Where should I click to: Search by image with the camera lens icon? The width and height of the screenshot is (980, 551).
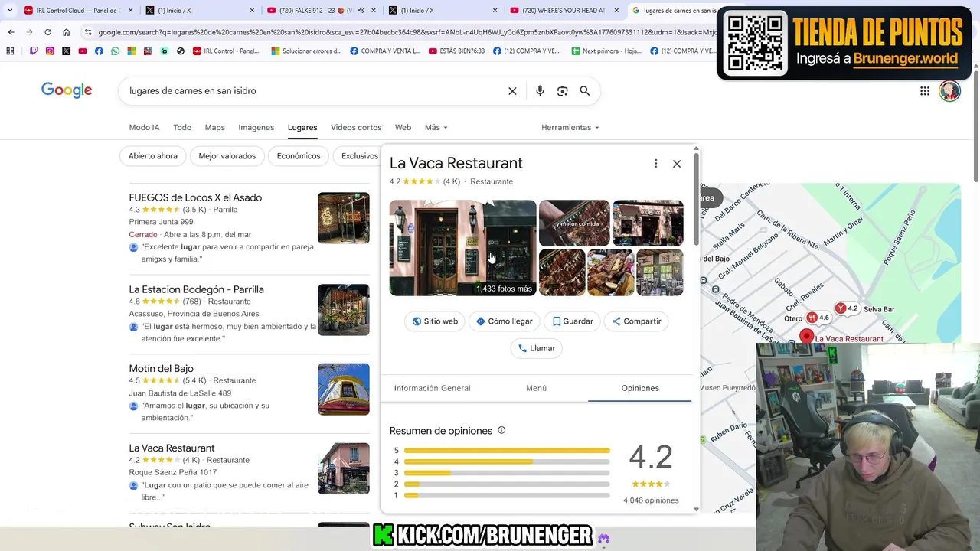tap(562, 91)
